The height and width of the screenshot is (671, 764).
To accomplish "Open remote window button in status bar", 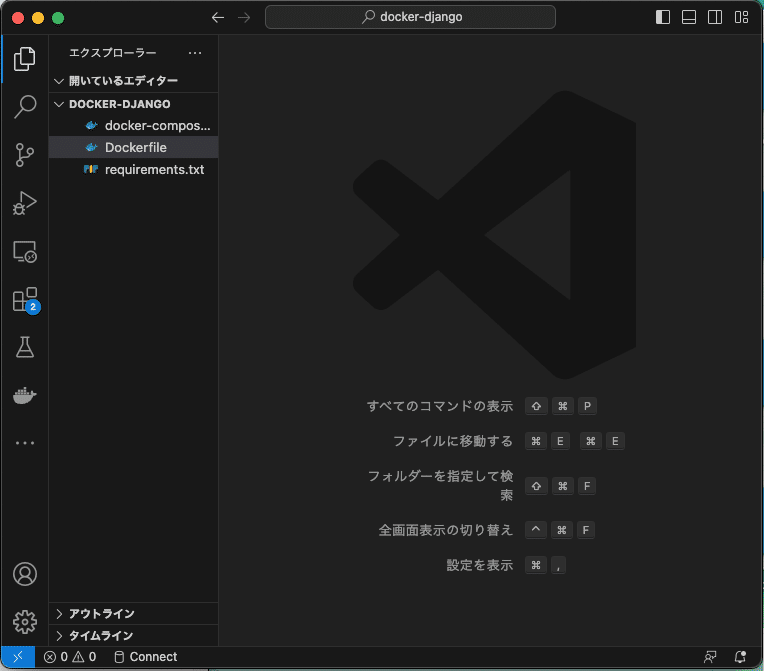I will [18, 657].
